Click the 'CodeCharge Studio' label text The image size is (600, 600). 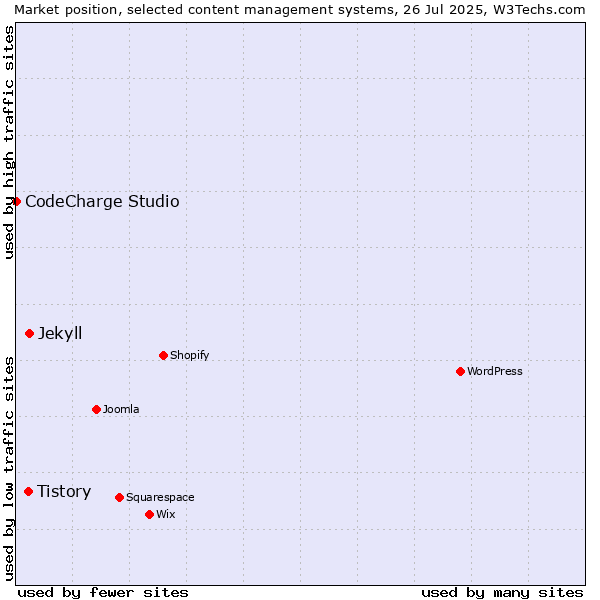pos(102,201)
